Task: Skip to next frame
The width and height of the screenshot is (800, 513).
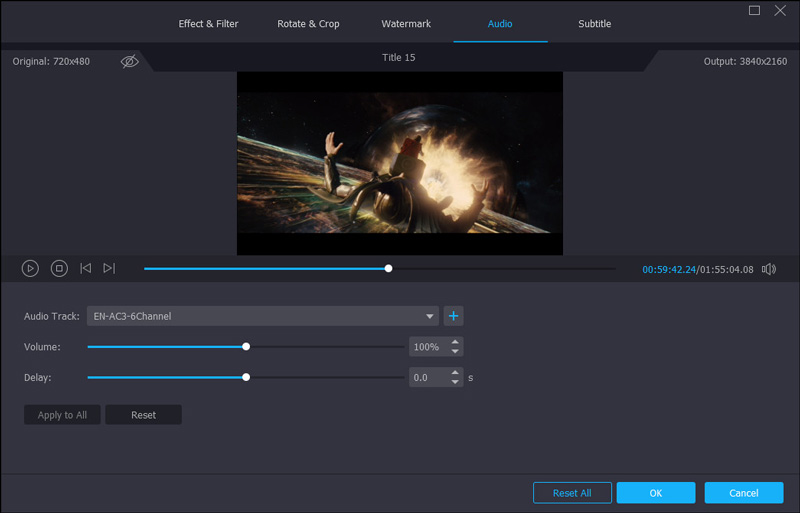Action: [109, 268]
